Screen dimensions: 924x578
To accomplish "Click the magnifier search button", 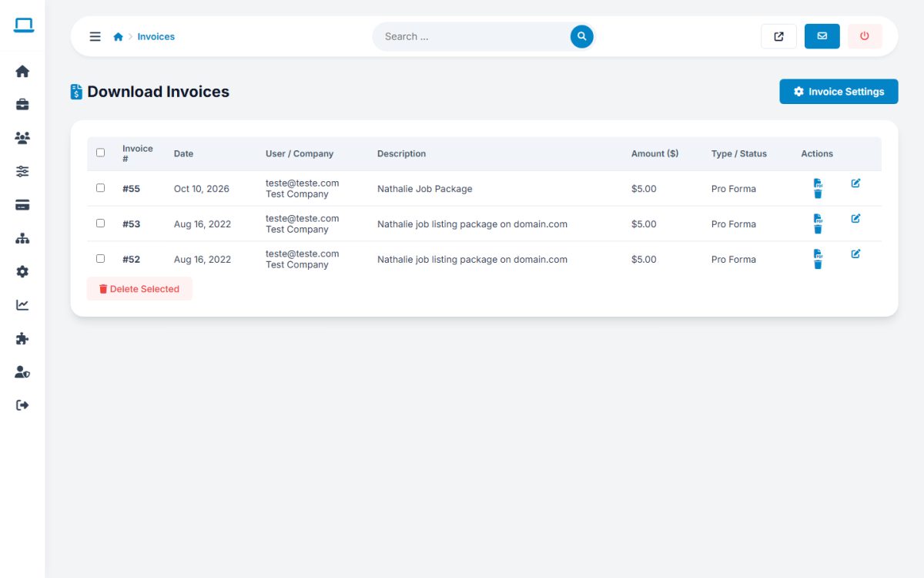I will (582, 36).
